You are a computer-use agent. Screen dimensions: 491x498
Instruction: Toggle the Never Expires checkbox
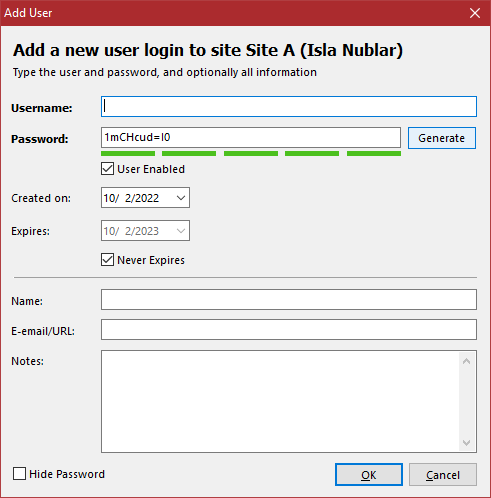click(x=107, y=260)
